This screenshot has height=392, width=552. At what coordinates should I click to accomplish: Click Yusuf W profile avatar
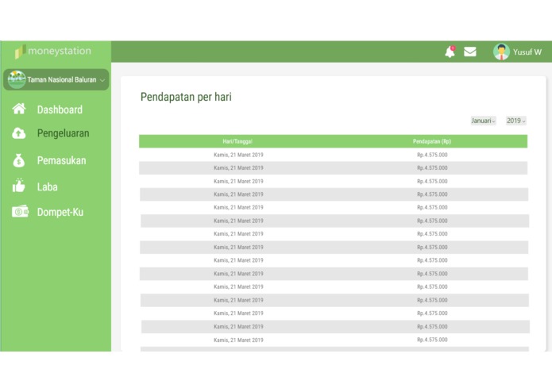click(x=501, y=52)
